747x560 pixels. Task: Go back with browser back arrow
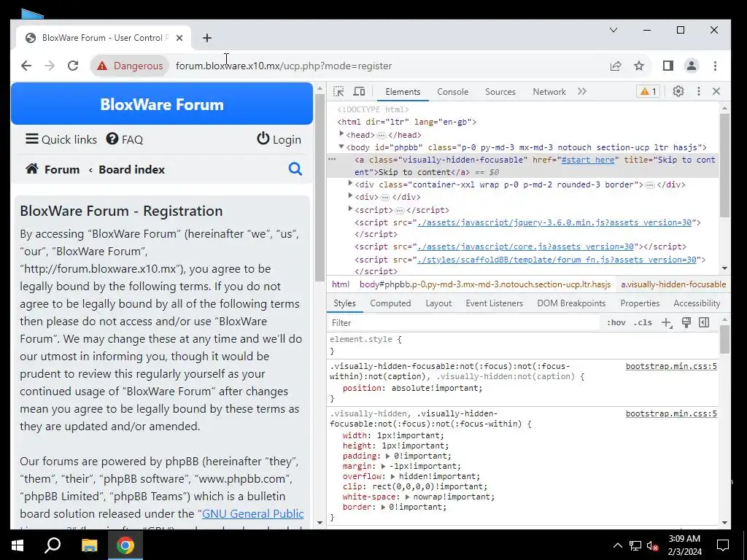coord(26,66)
